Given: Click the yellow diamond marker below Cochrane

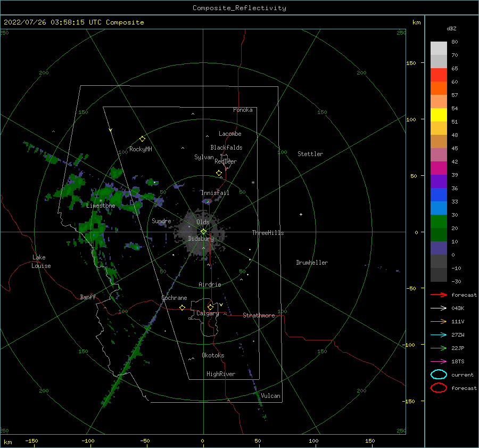Looking at the screenshot, I should 182,308.
